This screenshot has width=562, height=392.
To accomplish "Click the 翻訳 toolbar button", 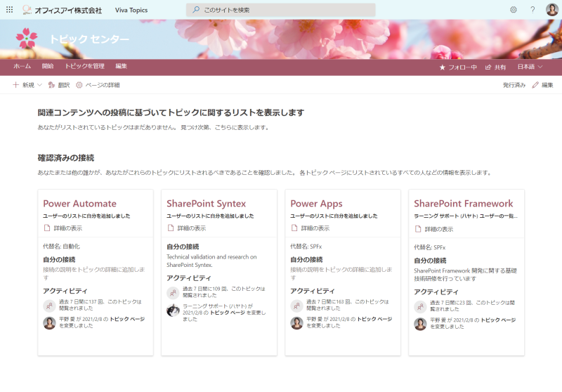I will click(59, 85).
